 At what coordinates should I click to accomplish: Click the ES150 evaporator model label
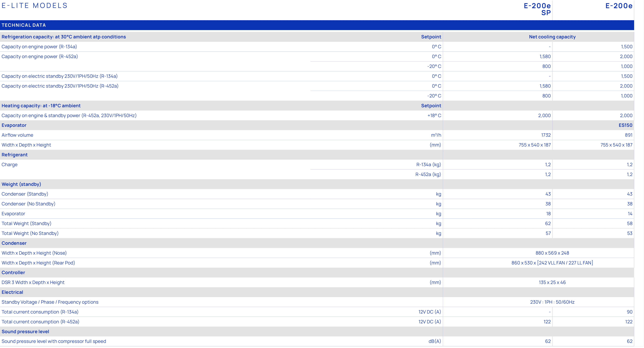click(x=625, y=125)
